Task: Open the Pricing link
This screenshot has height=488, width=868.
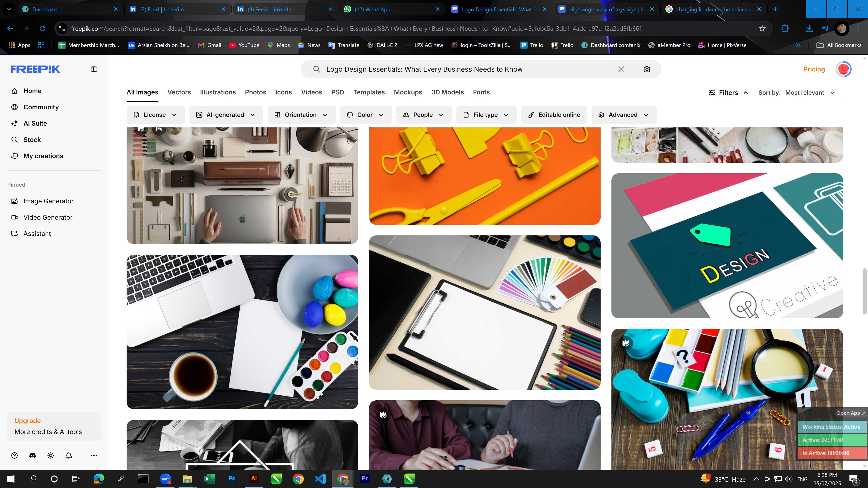Action: point(814,69)
